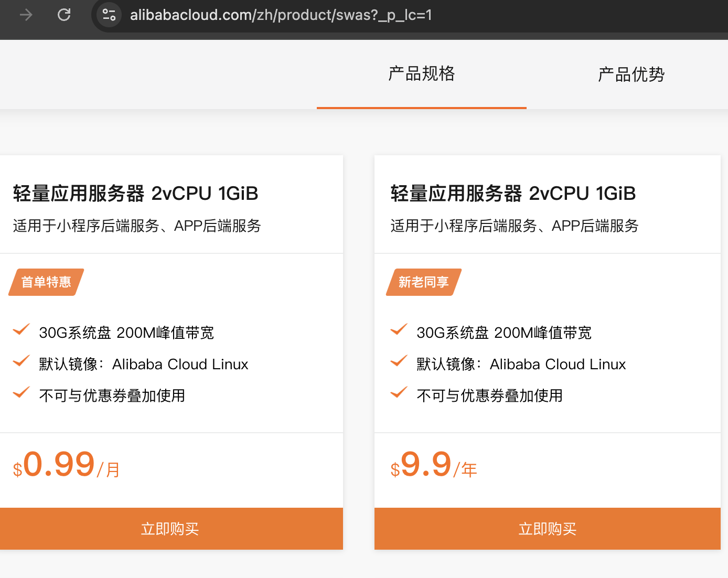The width and height of the screenshot is (728, 578).
Task: Click the 新老同享 badge
Action: coord(424,282)
